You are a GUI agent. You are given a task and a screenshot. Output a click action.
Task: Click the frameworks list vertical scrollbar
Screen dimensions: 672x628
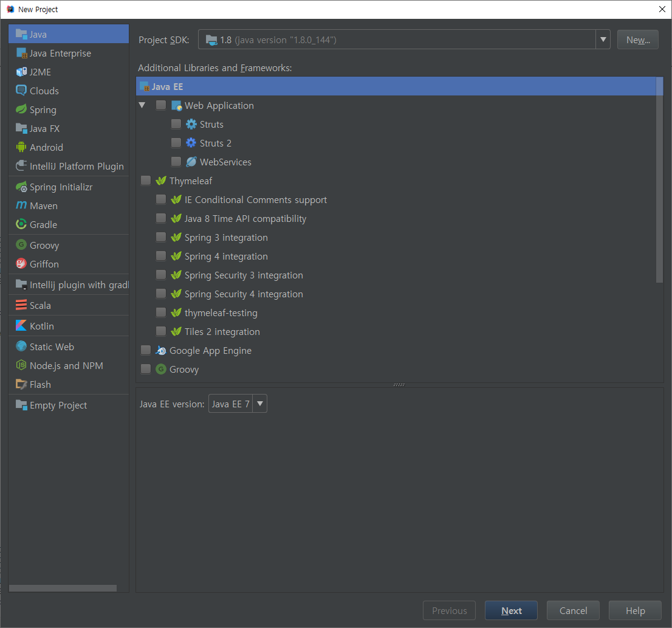pyautogui.click(x=660, y=180)
